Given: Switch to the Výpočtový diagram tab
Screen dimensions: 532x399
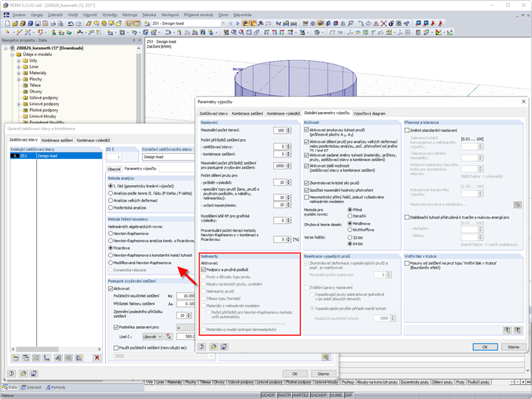Looking at the screenshot, I should point(369,113).
